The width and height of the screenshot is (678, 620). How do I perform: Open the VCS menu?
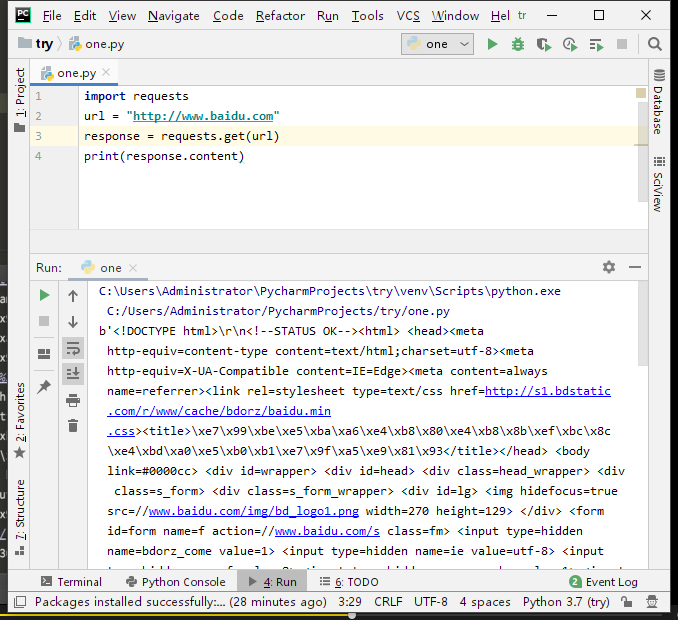[408, 16]
